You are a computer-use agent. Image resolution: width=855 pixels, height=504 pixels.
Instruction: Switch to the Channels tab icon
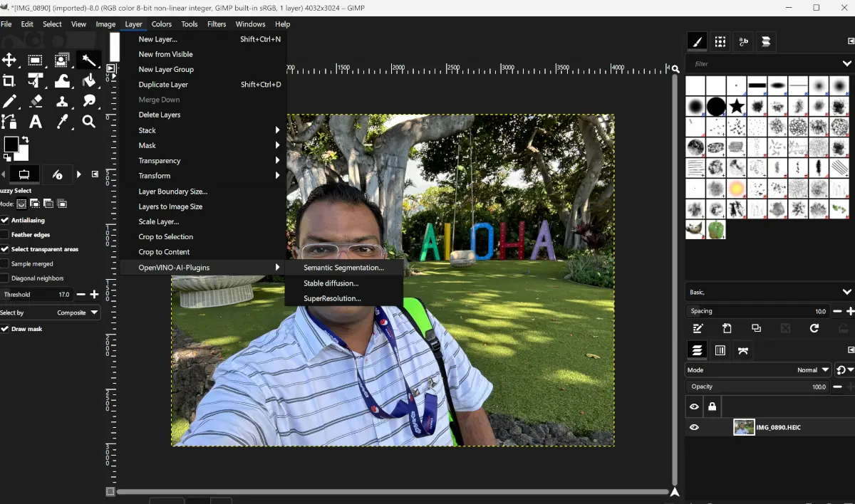[x=720, y=350]
